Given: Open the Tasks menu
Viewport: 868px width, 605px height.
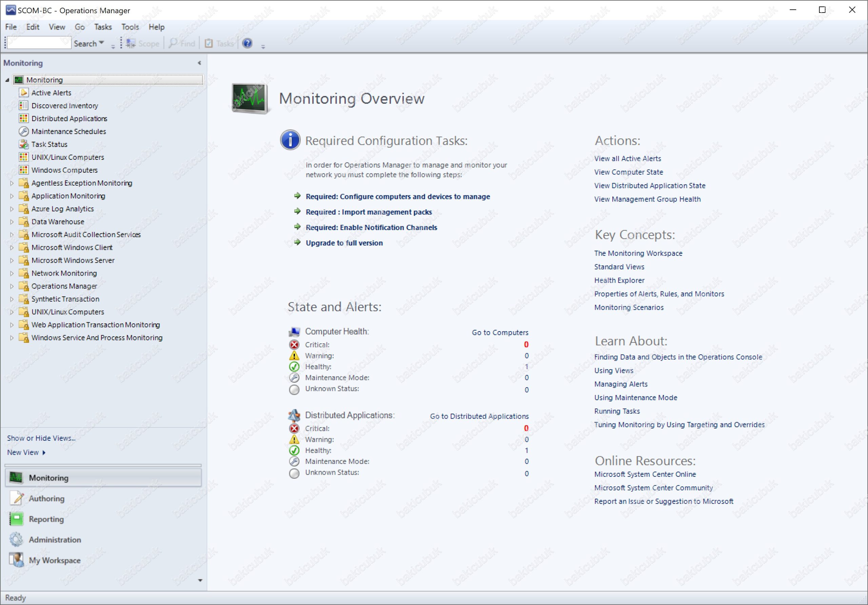Looking at the screenshot, I should pos(103,27).
